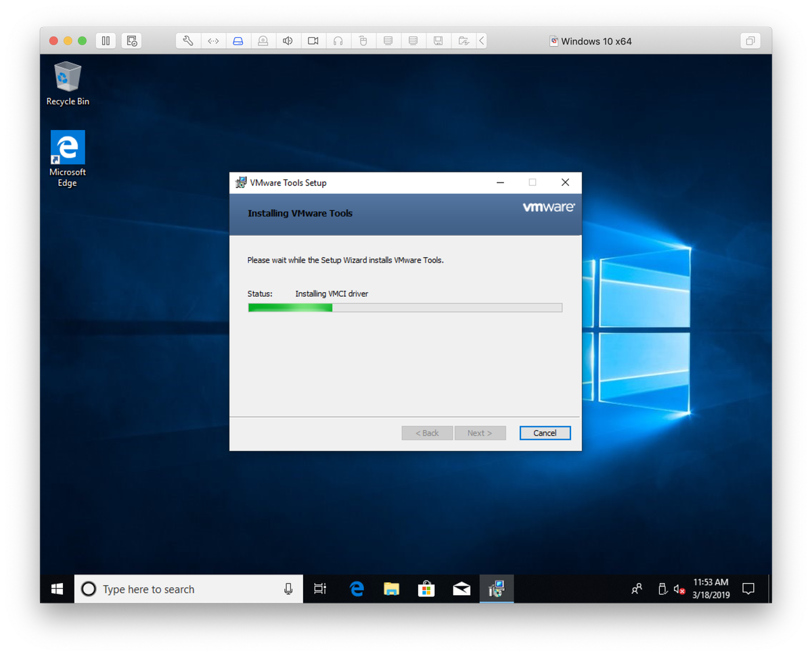This screenshot has width=812, height=656.
Task: Collapse the toolbar with the left chevron
Action: click(x=481, y=41)
